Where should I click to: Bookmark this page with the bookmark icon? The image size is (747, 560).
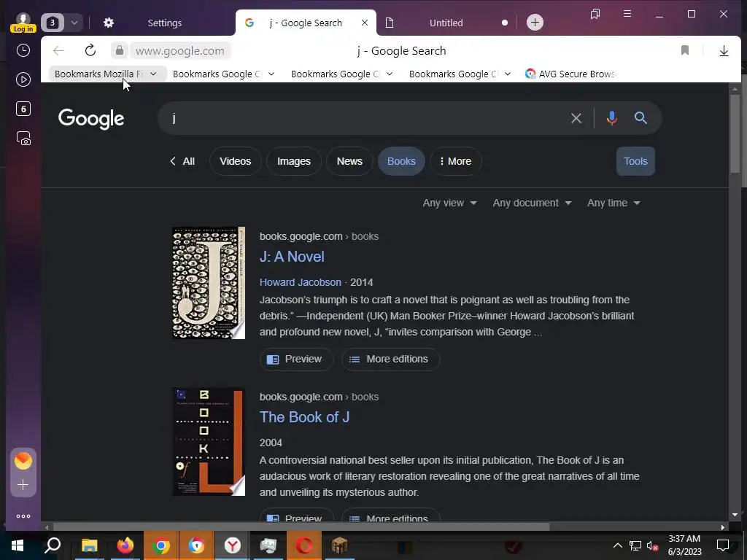click(x=684, y=50)
